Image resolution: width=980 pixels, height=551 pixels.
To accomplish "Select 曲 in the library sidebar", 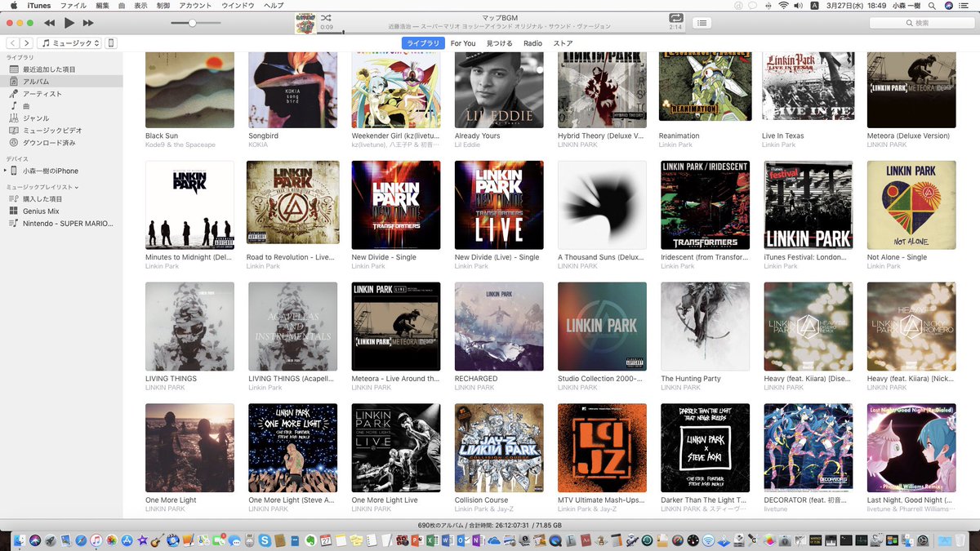I will tap(61, 106).
